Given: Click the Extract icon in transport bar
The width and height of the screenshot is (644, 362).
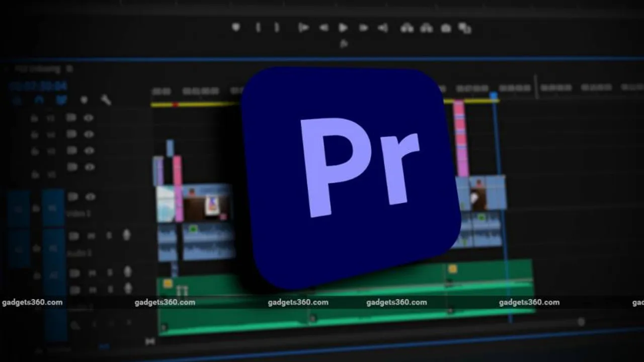Looking at the screenshot, I should pyautogui.click(x=427, y=28).
